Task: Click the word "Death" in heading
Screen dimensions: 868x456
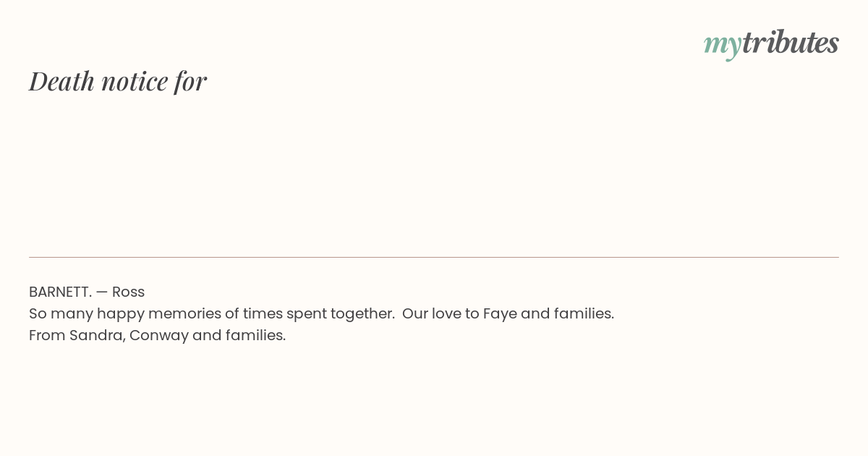Action: pyautogui.click(x=62, y=81)
